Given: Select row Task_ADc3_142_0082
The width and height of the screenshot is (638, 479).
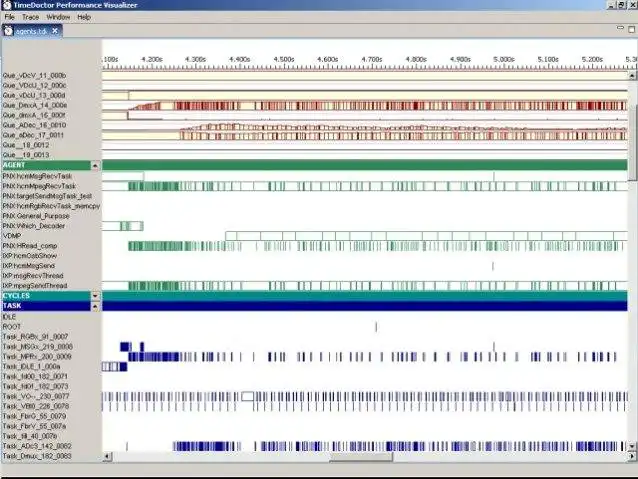Looking at the screenshot, I should (x=37, y=446).
